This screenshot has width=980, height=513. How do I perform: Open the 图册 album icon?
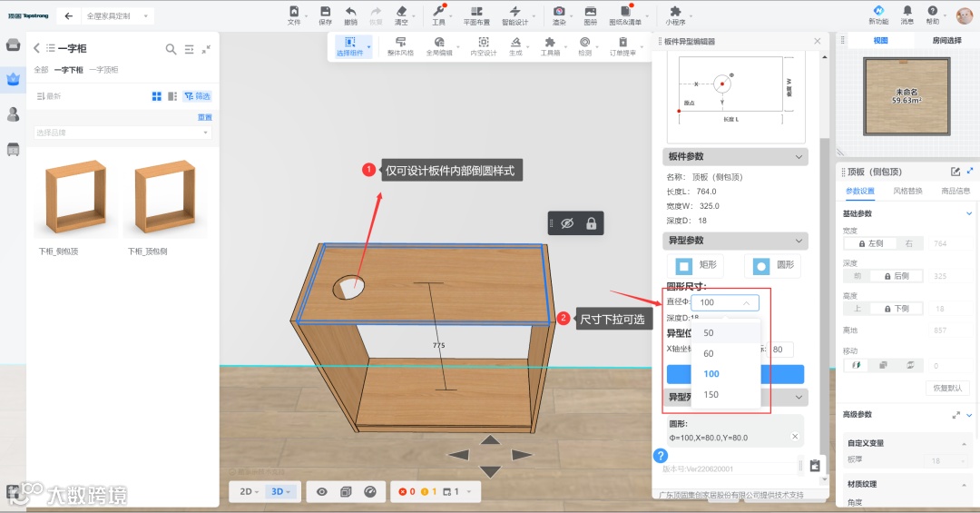(x=590, y=11)
